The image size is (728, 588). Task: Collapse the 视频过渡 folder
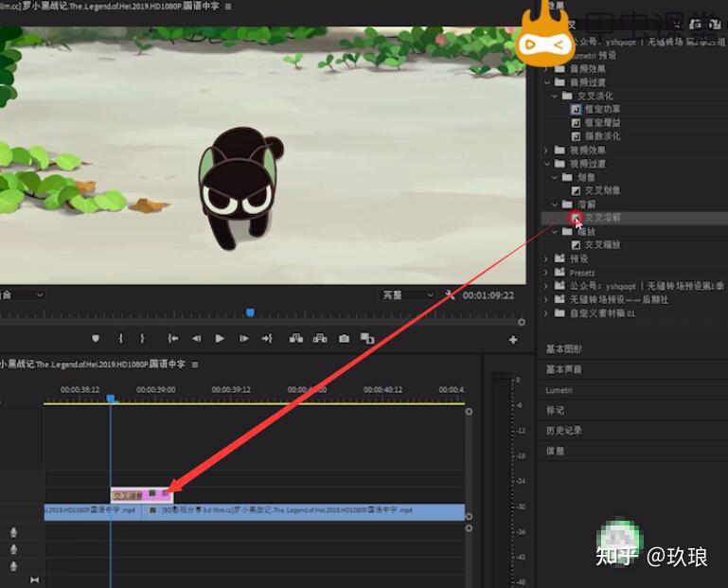[x=546, y=164]
